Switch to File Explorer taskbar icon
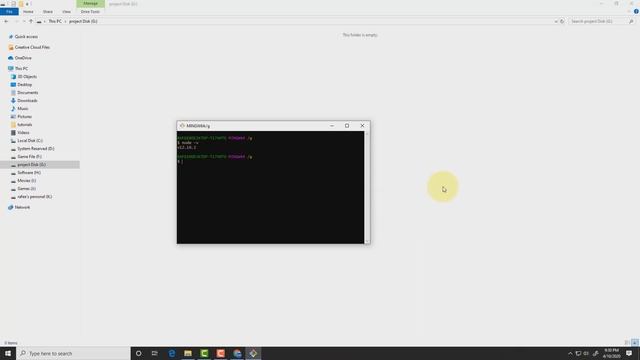640x360 pixels. pyautogui.click(x=188, y=353)
